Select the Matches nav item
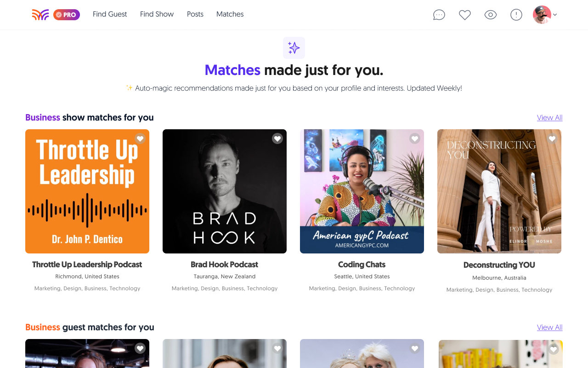Image resolution: width=588 pixels, height=368 pixels. tap(230, 14)
